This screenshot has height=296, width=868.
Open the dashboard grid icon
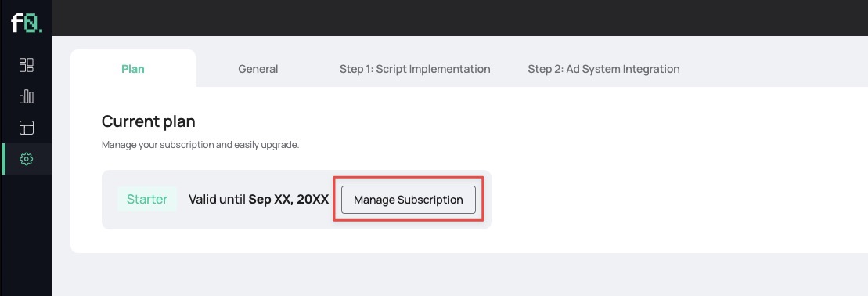(26, 65)
